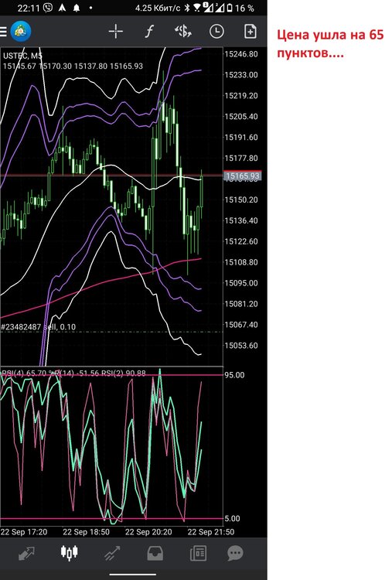The height and width of the screenshot is (580, 392).
Task: Select price scale value 15081.20
Action: (241, 304)
